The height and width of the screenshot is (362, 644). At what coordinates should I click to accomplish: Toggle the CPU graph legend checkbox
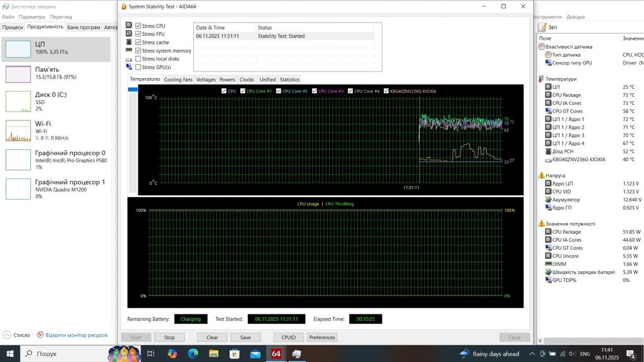(224, 91)
